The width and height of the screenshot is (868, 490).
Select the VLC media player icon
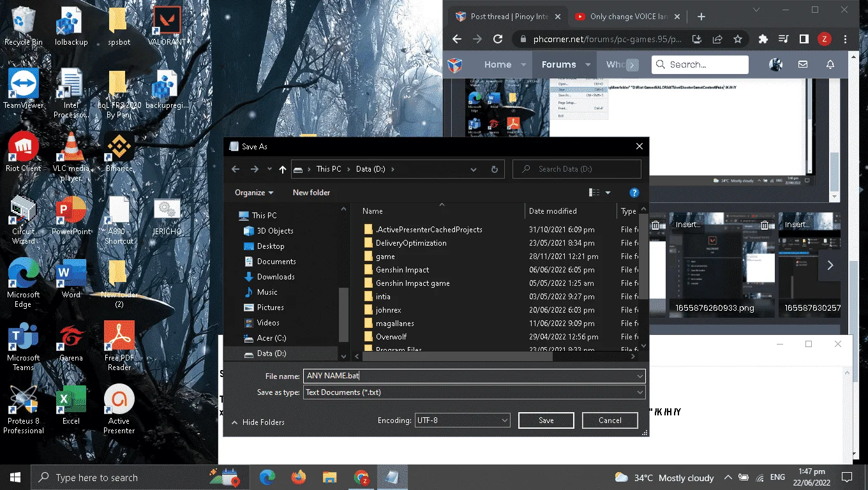click(71, 156)
